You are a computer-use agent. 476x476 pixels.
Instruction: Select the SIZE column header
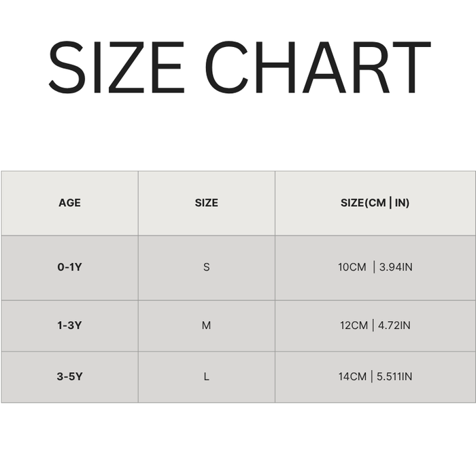pyautogui.click(x=206, y=203)
